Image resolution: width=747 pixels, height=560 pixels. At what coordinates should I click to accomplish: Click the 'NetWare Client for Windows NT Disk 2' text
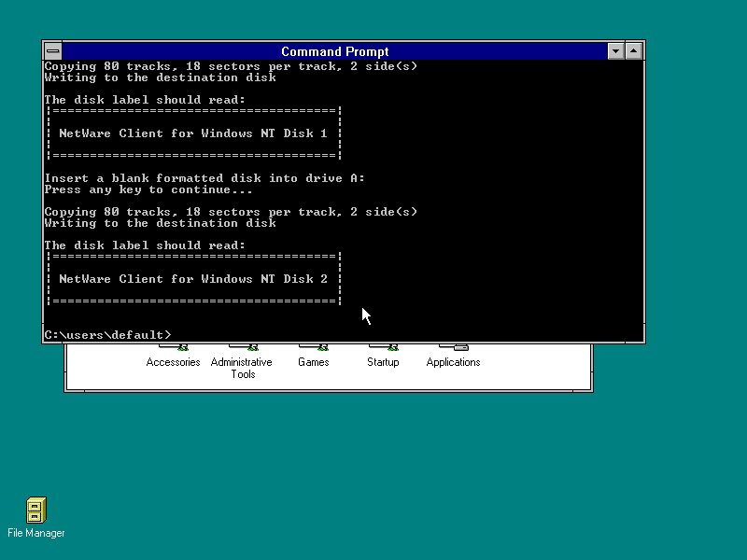(193, 279)
